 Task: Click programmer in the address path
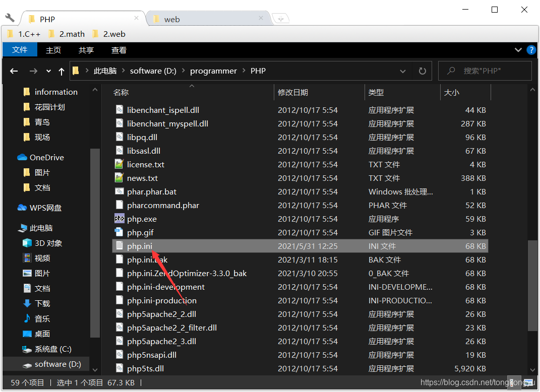pos(213,71)
